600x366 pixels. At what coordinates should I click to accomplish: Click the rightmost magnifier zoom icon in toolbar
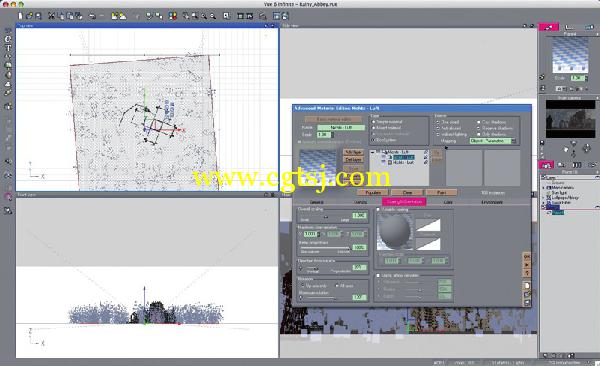213,16
